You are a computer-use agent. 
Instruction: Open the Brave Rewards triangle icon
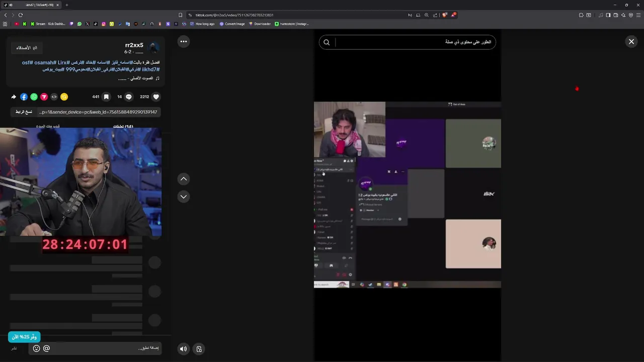[x=453, y=15]
